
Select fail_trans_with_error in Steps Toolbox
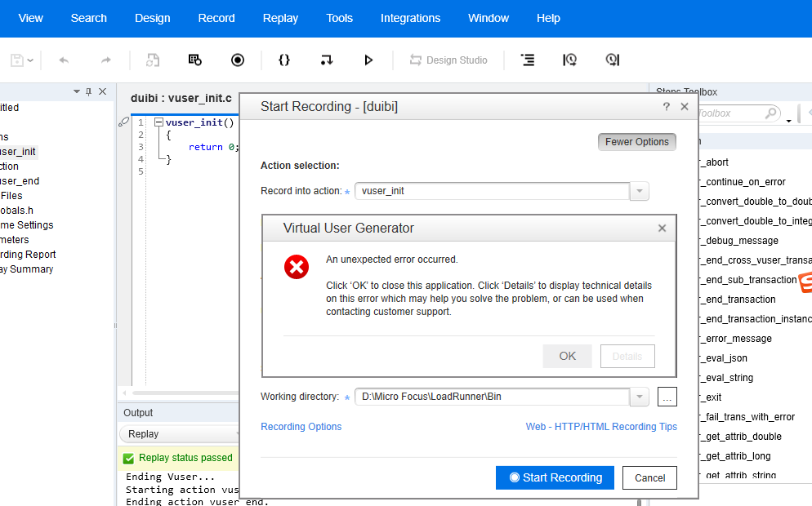pyautogui.click(x=749, y=417)
